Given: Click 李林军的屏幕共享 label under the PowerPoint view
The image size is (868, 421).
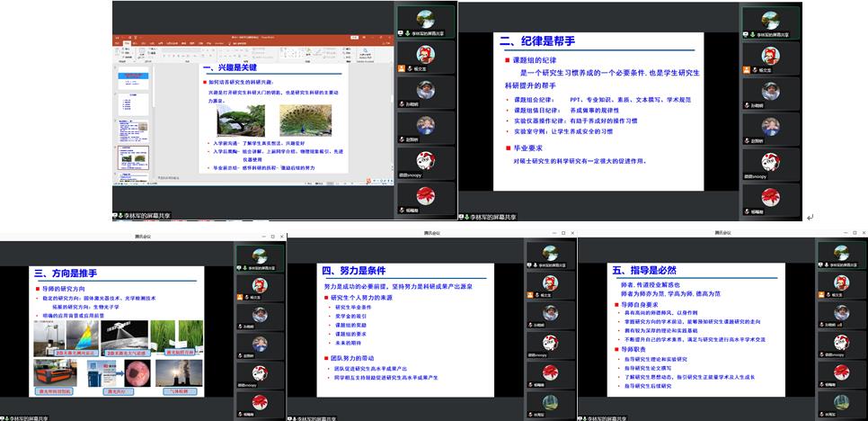Looking at the screenshot, I should pos(146,216).
